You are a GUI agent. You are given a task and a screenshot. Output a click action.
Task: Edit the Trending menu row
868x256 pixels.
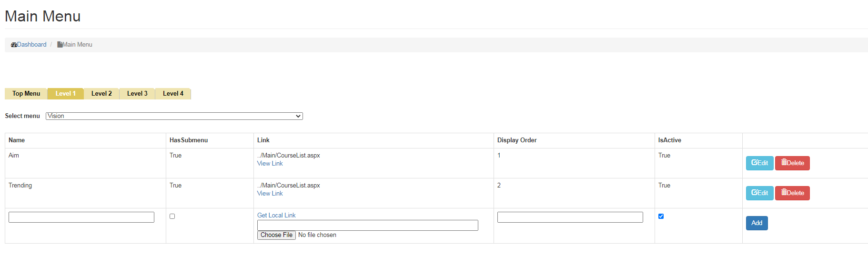tap(759, 193)
